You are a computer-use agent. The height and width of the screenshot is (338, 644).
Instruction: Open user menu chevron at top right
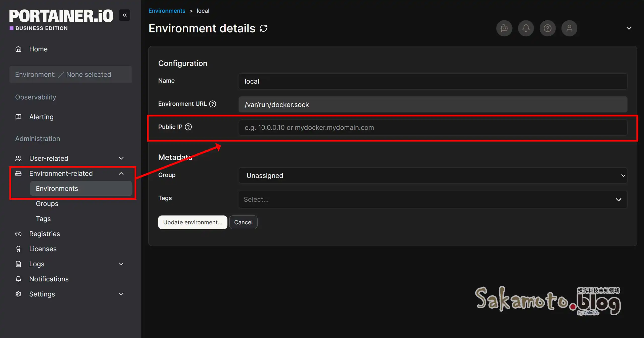(629, 28)
